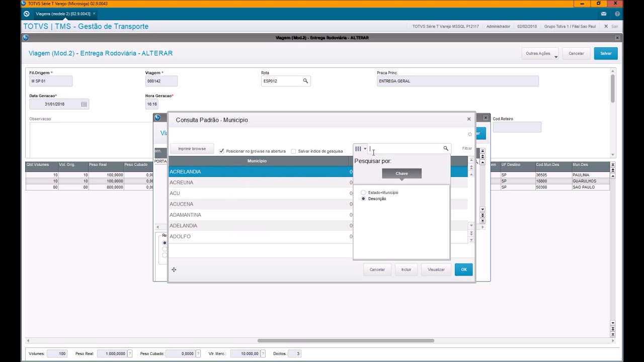Page down at bottom of main window

(x=612, y=329)
